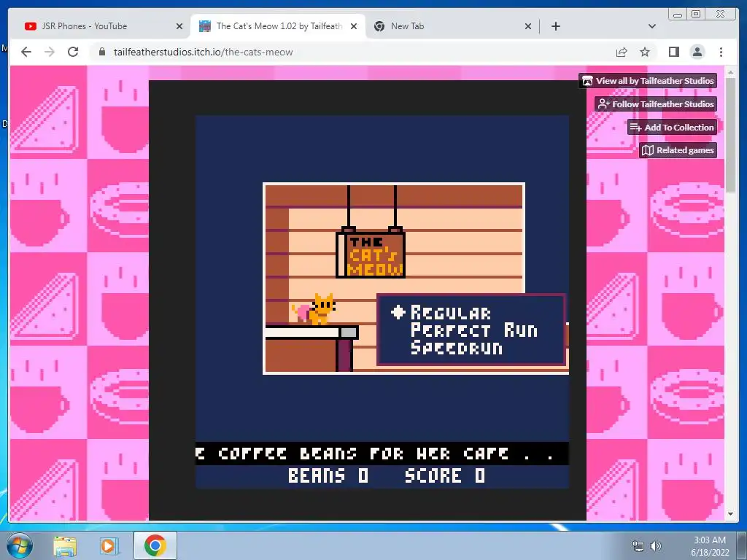Open the side panel icon
747x560 pixels.
(673, 52)
